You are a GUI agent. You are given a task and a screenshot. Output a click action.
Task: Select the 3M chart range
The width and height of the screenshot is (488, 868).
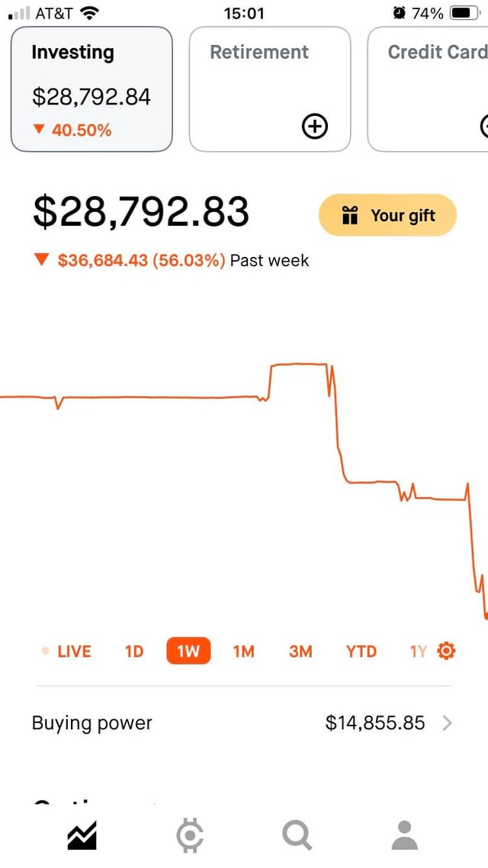[x=300, y=651]
